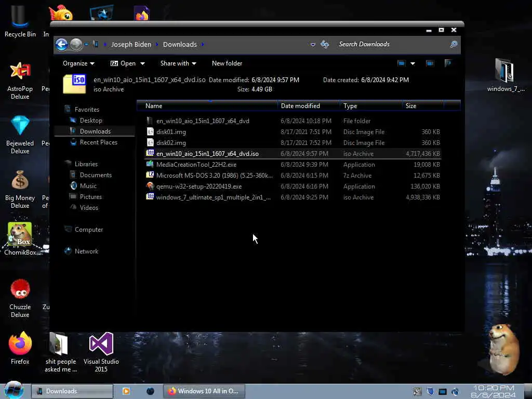Screen dimensions: 532x399
Task: Select Bejeweled Deluxe desktop icon
Action: [20, 135]
